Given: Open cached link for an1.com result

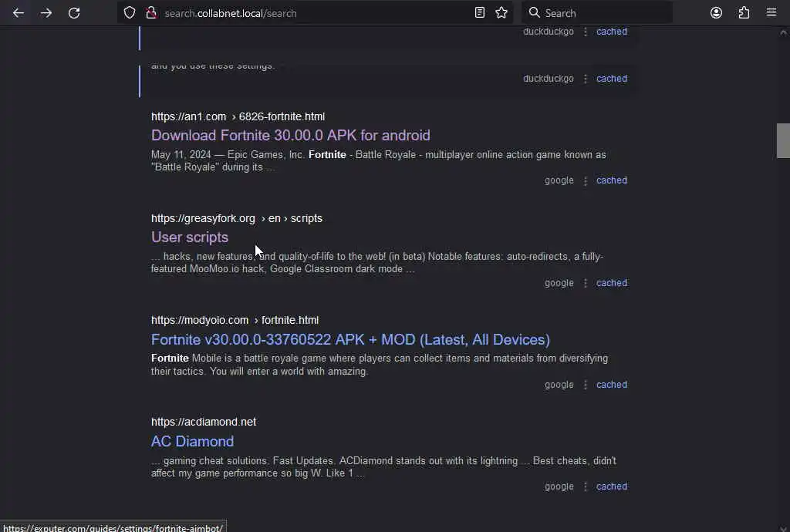Looking at the screenshot, I should pos(612,180).
